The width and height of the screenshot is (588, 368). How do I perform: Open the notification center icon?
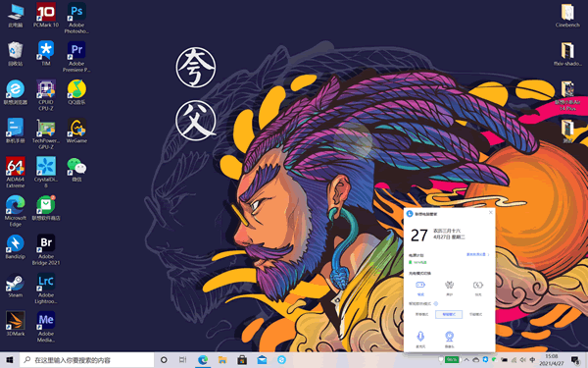coord(575,360)
